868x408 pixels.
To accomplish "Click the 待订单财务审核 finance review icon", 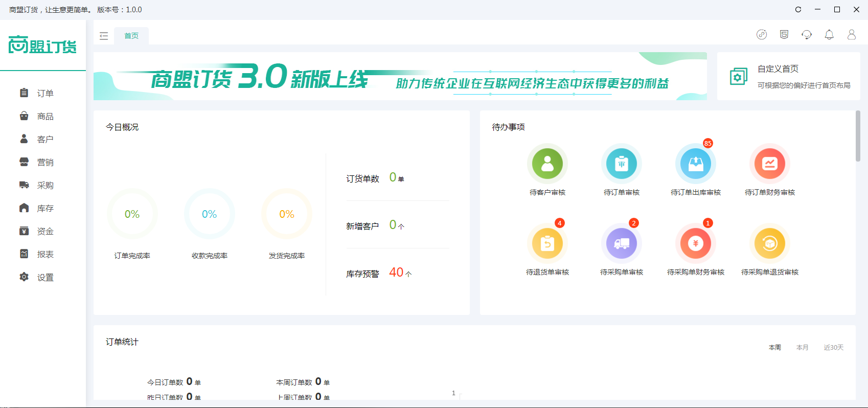I will 769,164.
